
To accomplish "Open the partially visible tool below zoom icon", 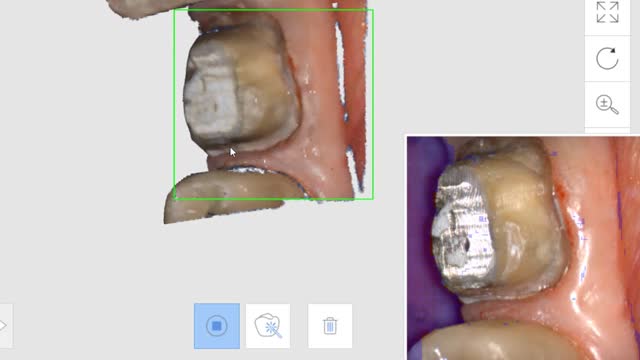I will (607, 131).
